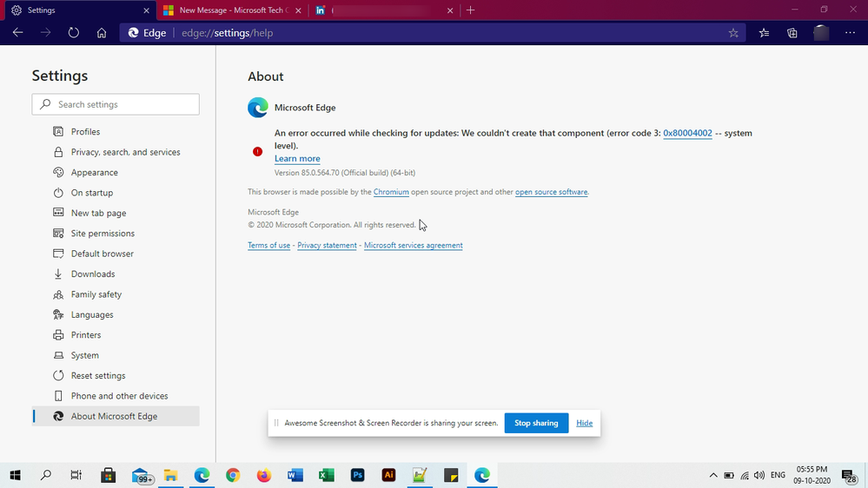Click the Stop sharing button
This screenshot has width=868, height=488.
click(x=536, y=423)
